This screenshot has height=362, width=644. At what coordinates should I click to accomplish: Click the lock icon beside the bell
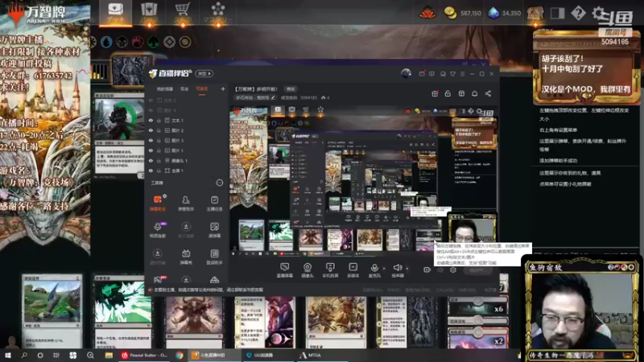click(448, 93)
